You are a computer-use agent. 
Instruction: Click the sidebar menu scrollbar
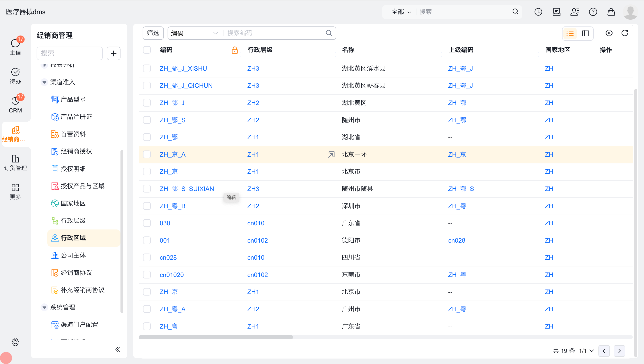click(122, 231)
